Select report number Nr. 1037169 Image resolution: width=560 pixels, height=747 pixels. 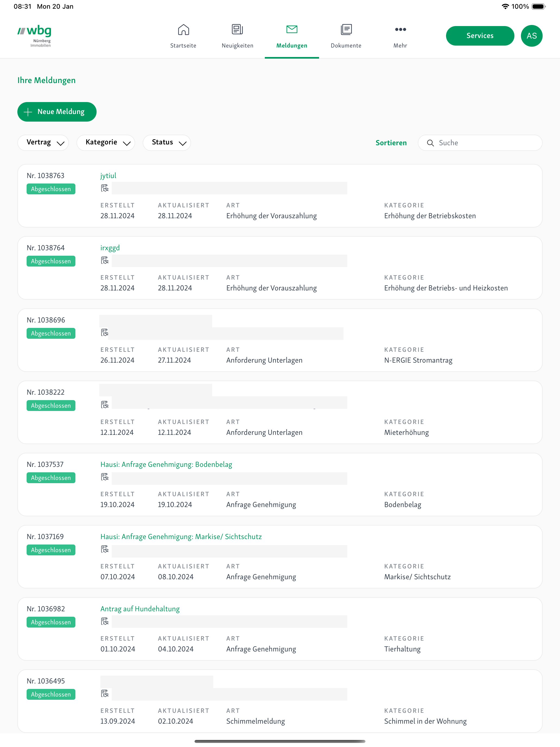pyautogui.click(x=45, y=537)
